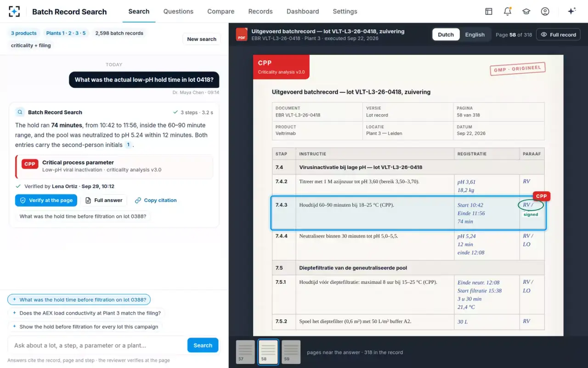The image size is (588, 368).
Task: Open the Critical process parameter card
Action: [x=114, y=166]
